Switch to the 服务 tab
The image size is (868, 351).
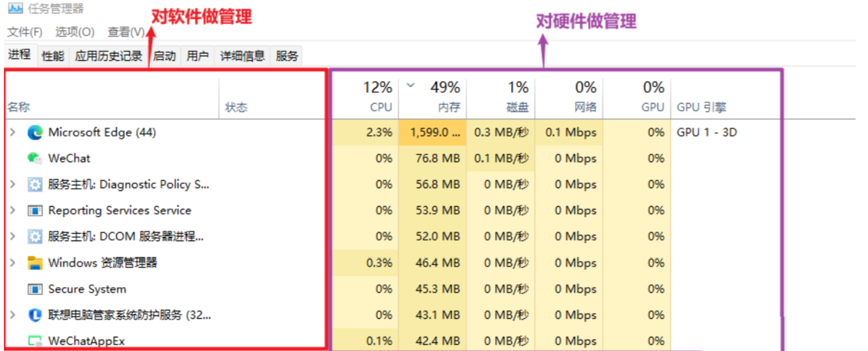[x=287, y=56]
